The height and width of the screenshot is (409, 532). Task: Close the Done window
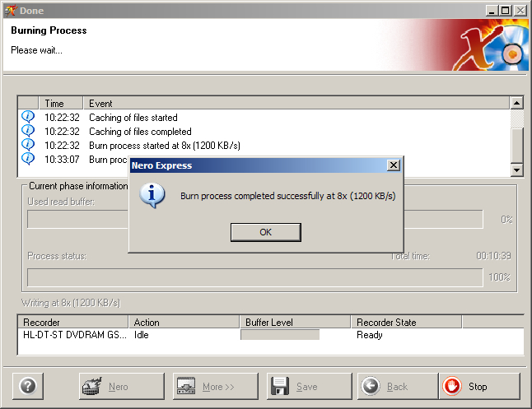click(x=520, y=11)
